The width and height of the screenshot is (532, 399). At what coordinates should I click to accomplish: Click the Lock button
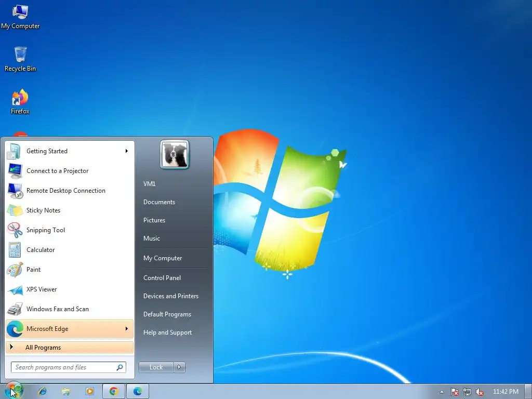pos(156,367)
